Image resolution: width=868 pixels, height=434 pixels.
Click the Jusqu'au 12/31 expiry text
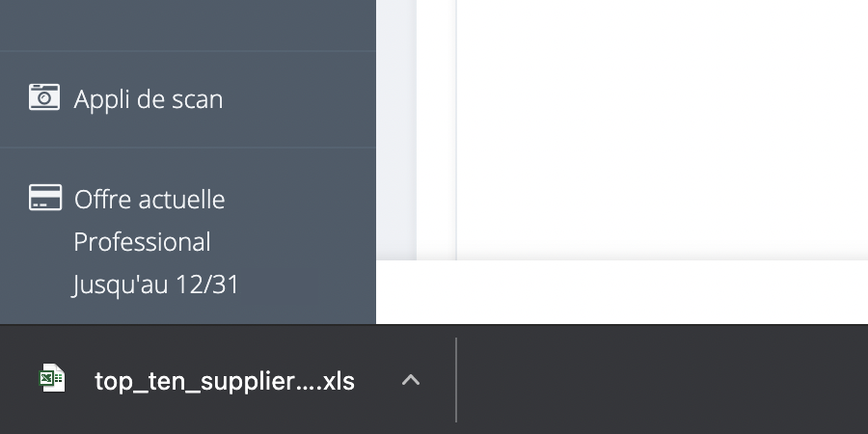155,285
